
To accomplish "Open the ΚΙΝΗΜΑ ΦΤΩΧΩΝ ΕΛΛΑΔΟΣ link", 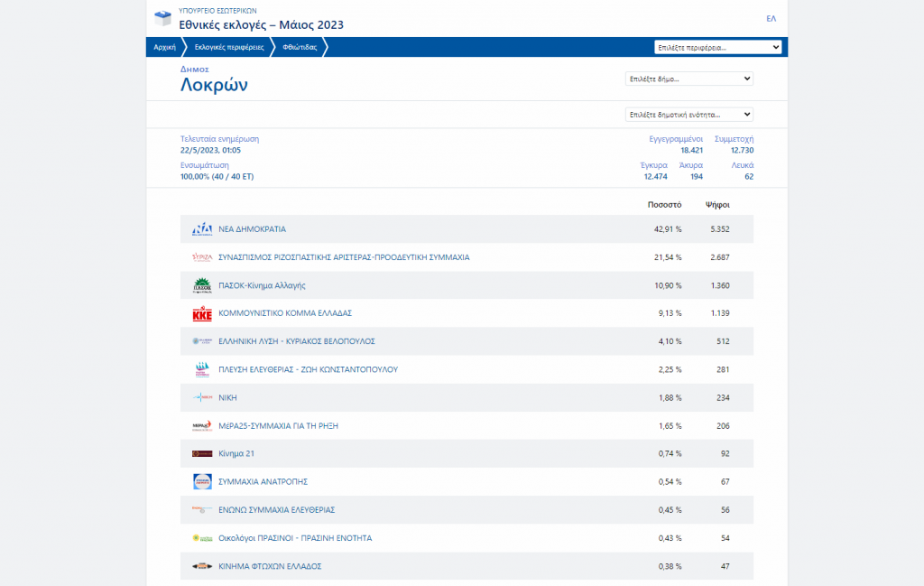I will (x=270, y=566).
